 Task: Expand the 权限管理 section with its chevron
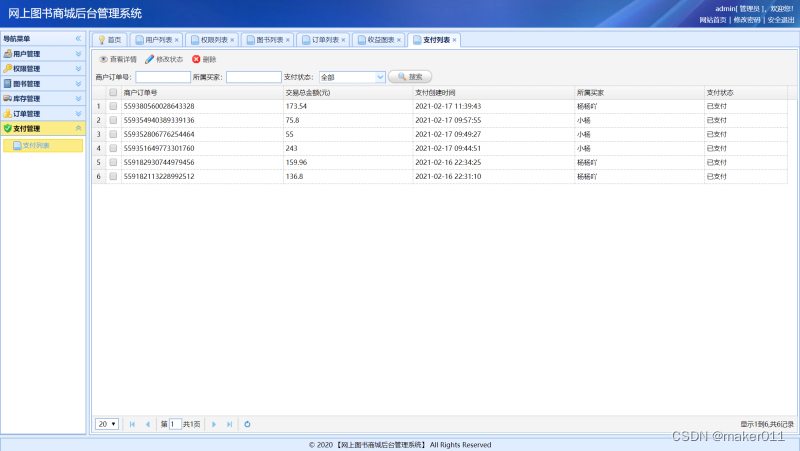coord(78,68)
